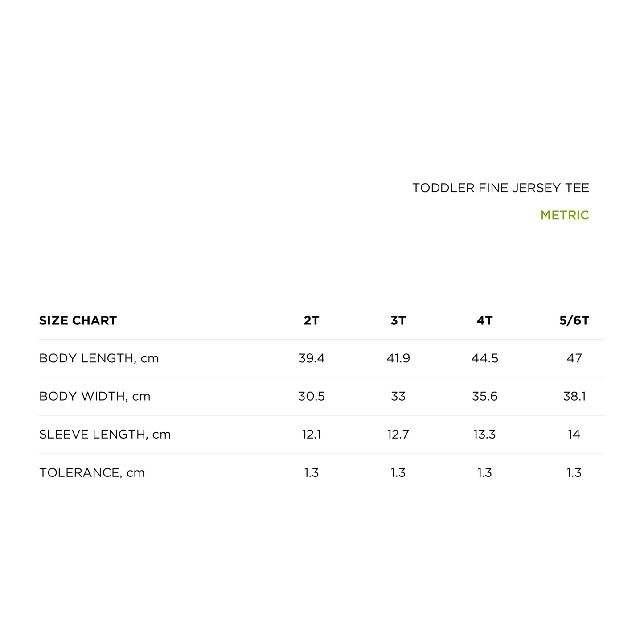Screen dimensions: 644x644
Task: Select the 4T size column header
Action: point(484,320)
